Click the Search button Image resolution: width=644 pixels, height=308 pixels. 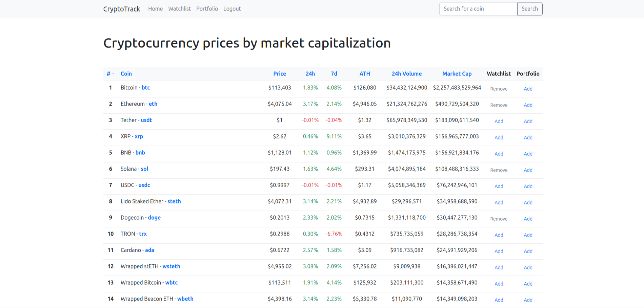pos(529,9)
